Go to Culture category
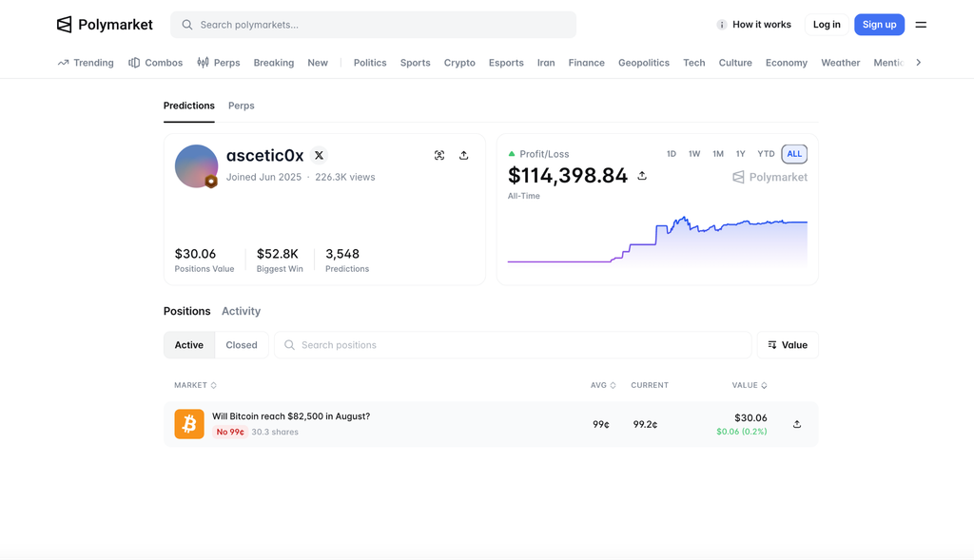974x560 pixels. click(735, 63)
